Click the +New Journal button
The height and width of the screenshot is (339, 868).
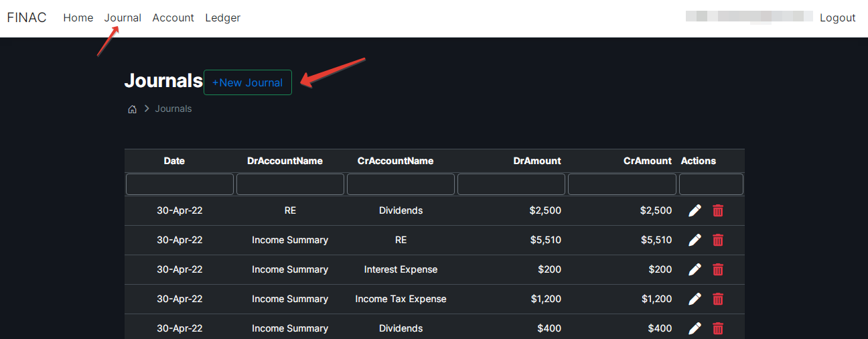(247, 82)
